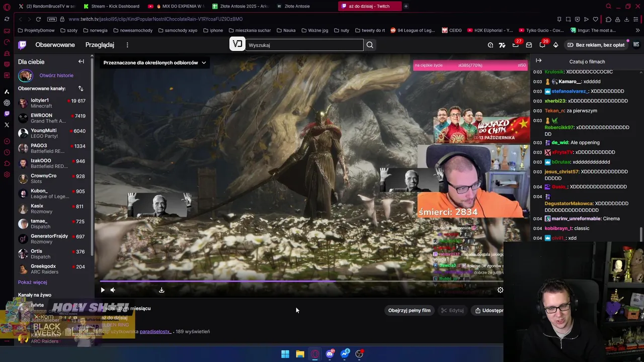The width and height of the screenshot is (644, 362).
Task: Reload the page in the browser
Action: (x=38, y=19)
